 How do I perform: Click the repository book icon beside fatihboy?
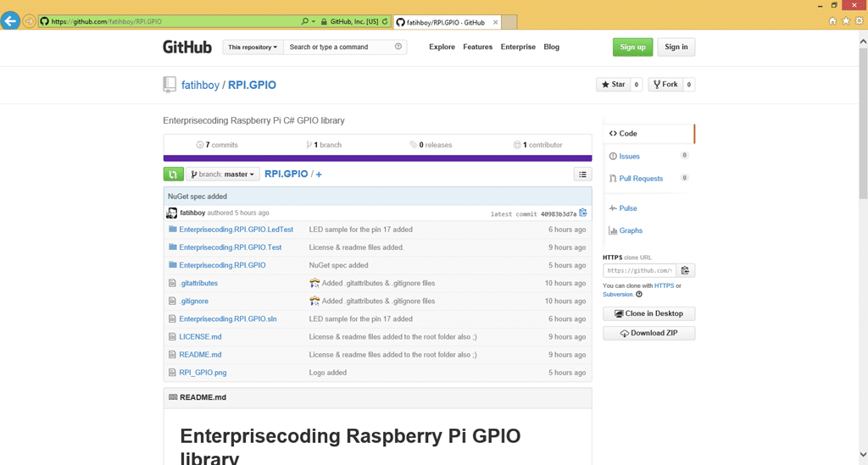pos(170,85)
